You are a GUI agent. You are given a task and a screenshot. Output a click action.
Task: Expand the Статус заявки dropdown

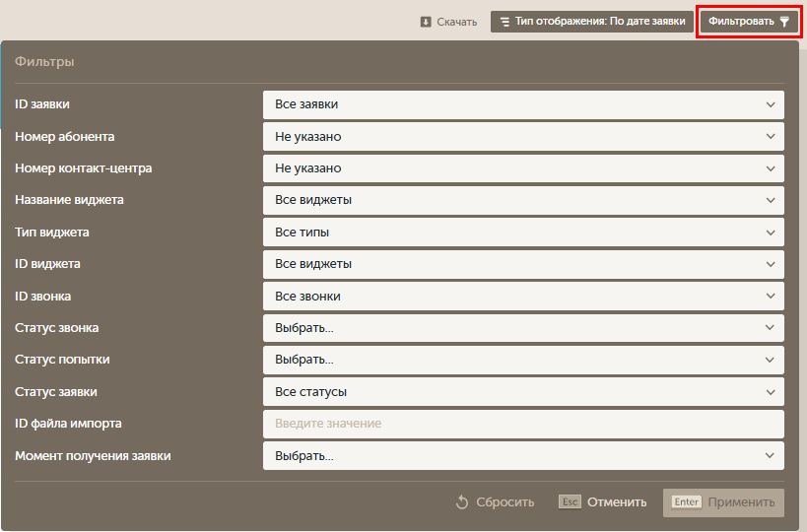pyautogui.click(x=522, y=392)
